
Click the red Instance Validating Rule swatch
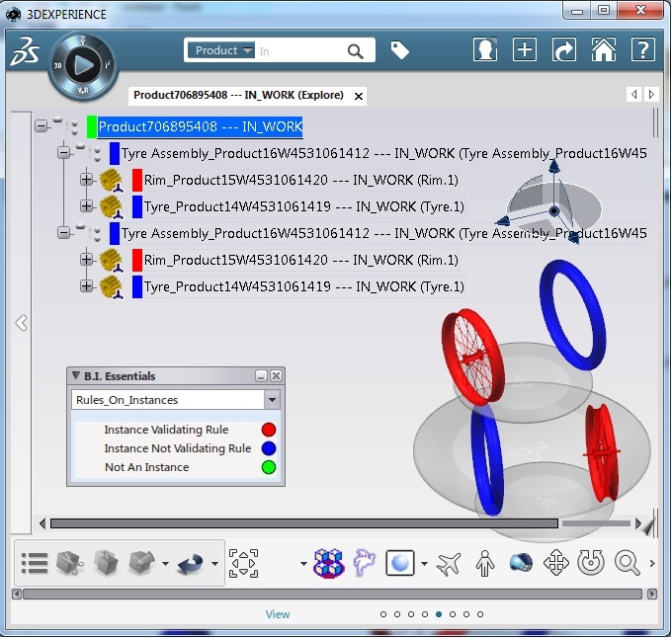[x=269, y=430]
